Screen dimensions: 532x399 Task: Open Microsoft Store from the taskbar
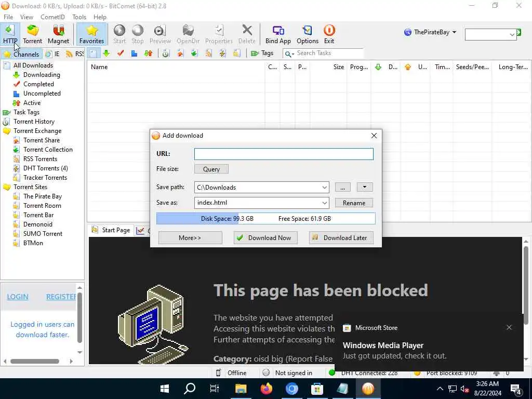tap(317, 389)
